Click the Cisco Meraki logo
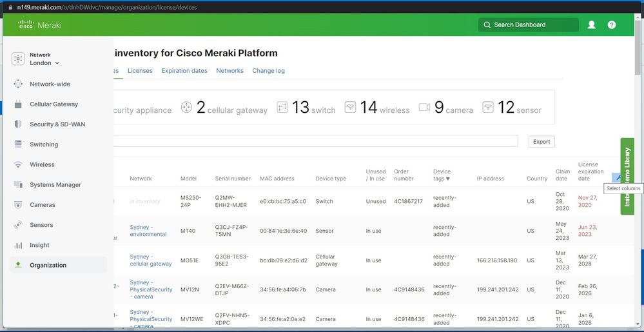The image size is (644, 332). click(x=40, y=24)
